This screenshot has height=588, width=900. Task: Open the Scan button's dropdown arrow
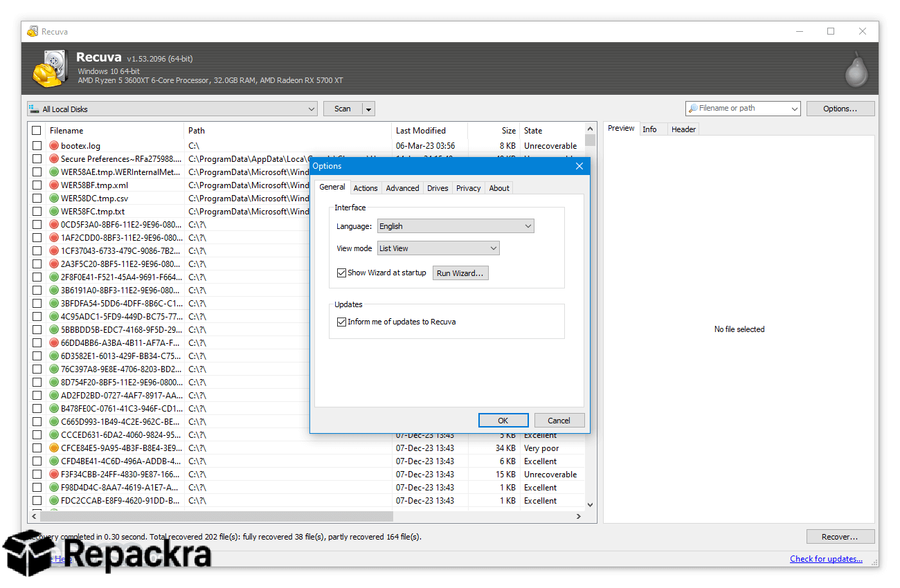[369, 109]
